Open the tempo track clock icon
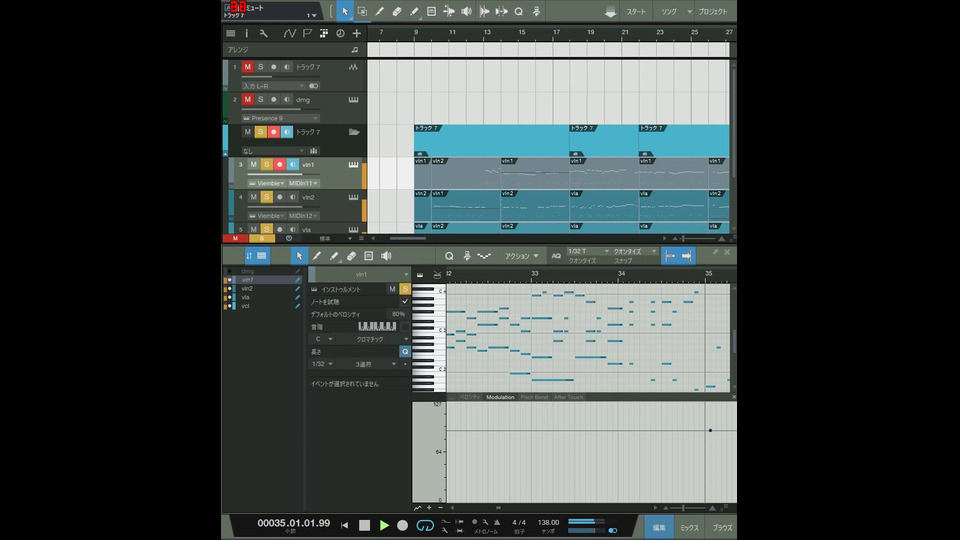This screenshot has width=960, height=540. tap(340, 34)
